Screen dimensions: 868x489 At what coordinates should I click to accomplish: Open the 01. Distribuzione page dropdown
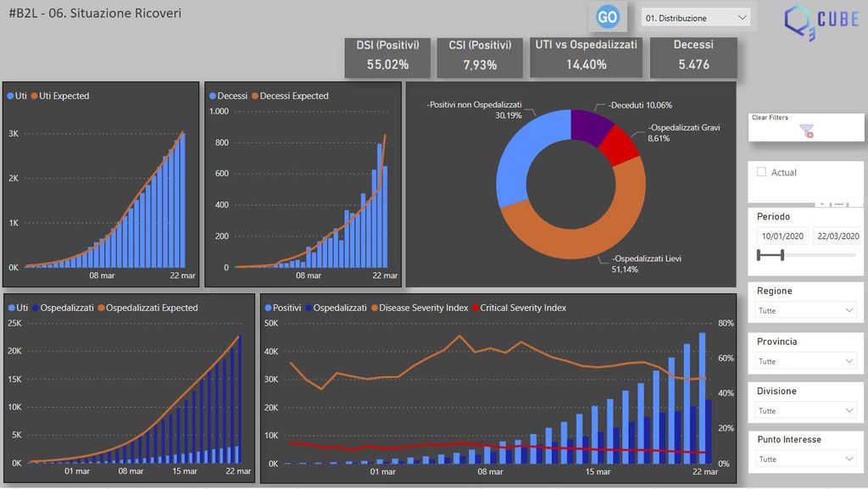pos(696,18)
